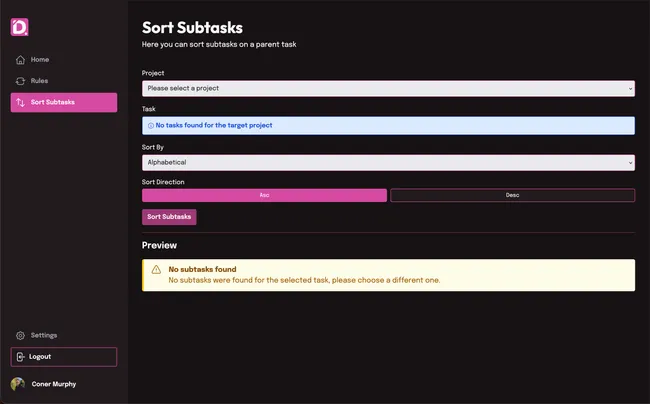
Task: Click the Coner Murphy user name
Action: [x=54, y=384]
